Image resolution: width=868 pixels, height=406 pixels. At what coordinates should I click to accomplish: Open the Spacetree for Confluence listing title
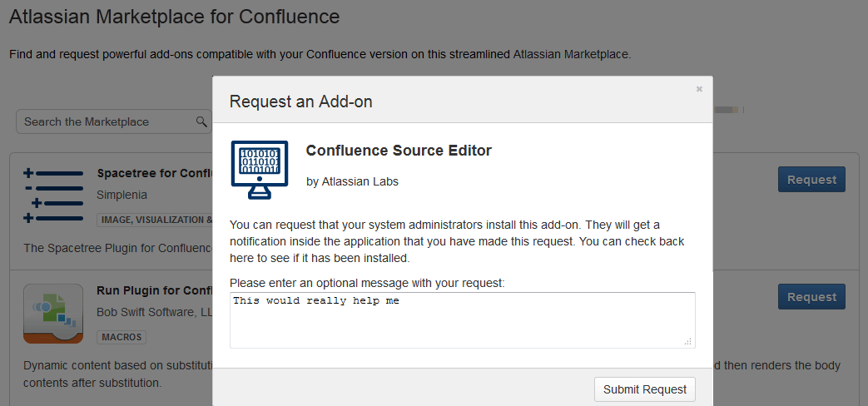pyautogui.click(x=154, y=173)
